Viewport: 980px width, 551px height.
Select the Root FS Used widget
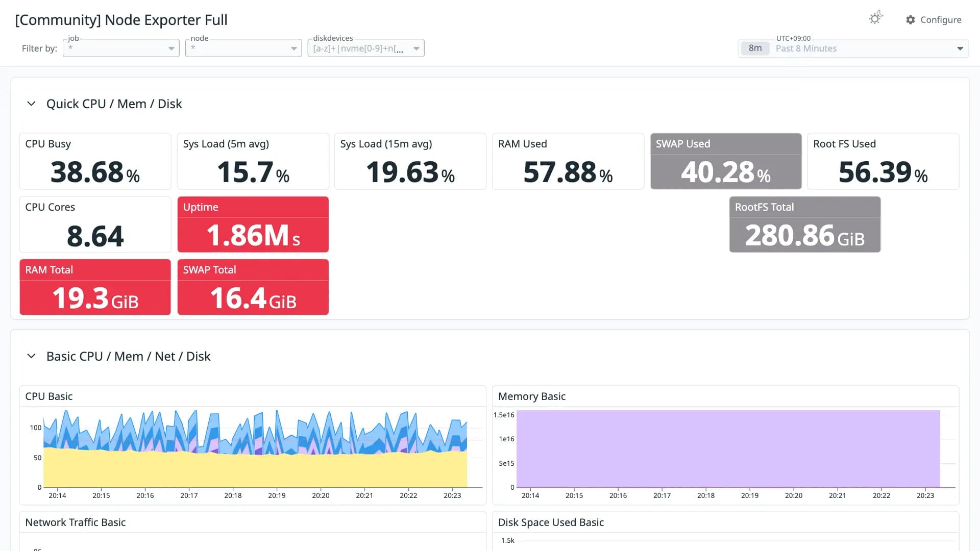coord(883,161)
